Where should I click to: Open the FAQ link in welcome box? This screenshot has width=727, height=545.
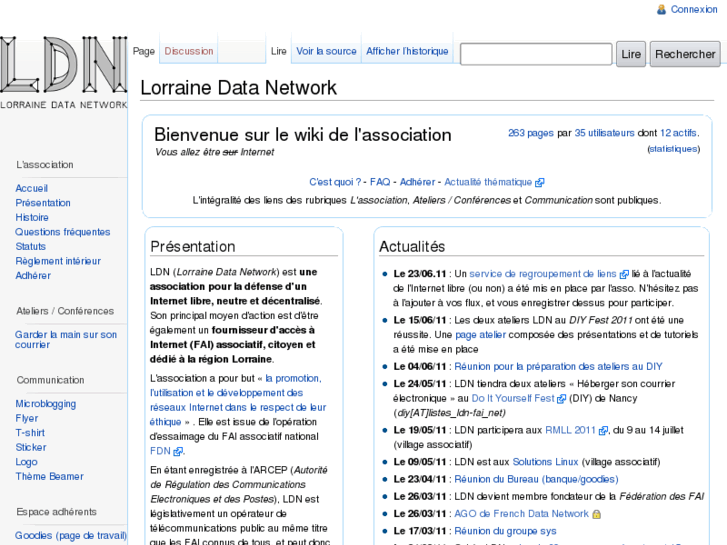[x=380, y=182]
